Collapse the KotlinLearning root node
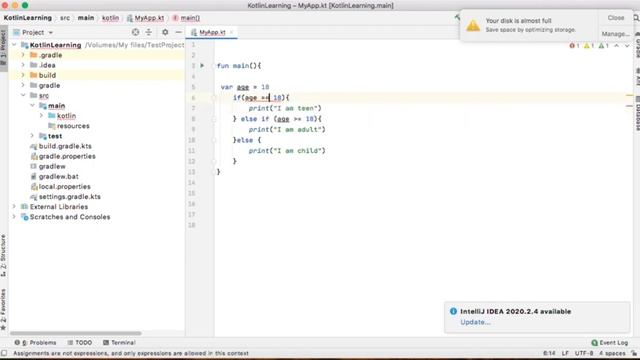The image size is (640, 360). [x=14, y=45]
